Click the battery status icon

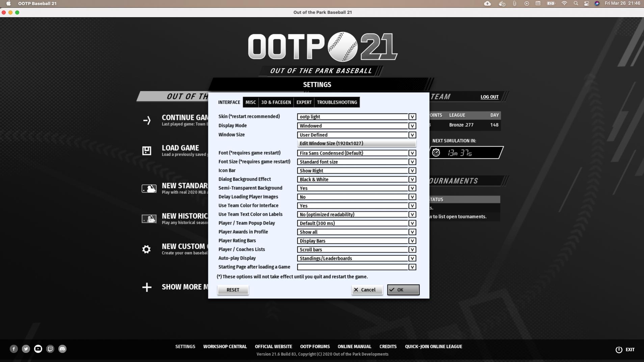click(551, 3)
